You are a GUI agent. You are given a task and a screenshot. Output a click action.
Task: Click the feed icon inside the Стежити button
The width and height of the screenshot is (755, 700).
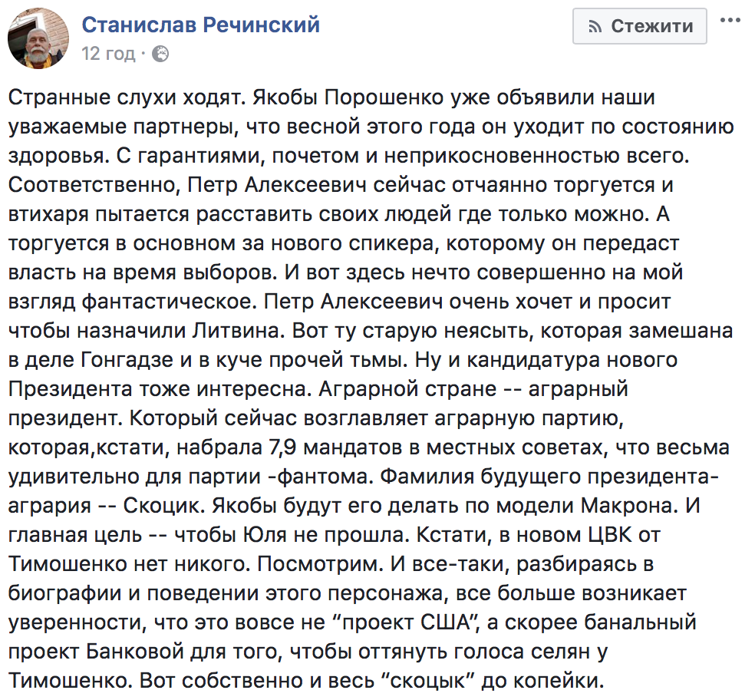(595, 27)
